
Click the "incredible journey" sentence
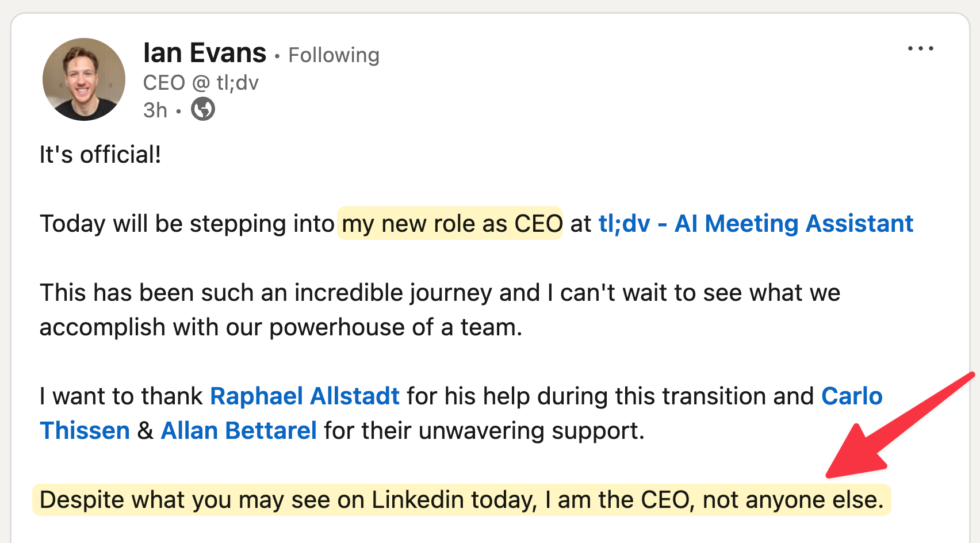(x=440, y=293)
